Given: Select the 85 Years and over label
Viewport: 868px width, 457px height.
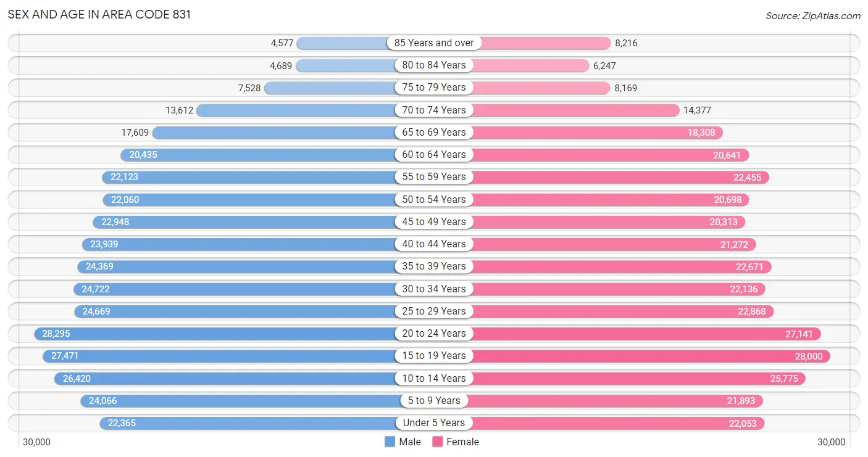Looking at the screenshot, I should click(434, 43).
